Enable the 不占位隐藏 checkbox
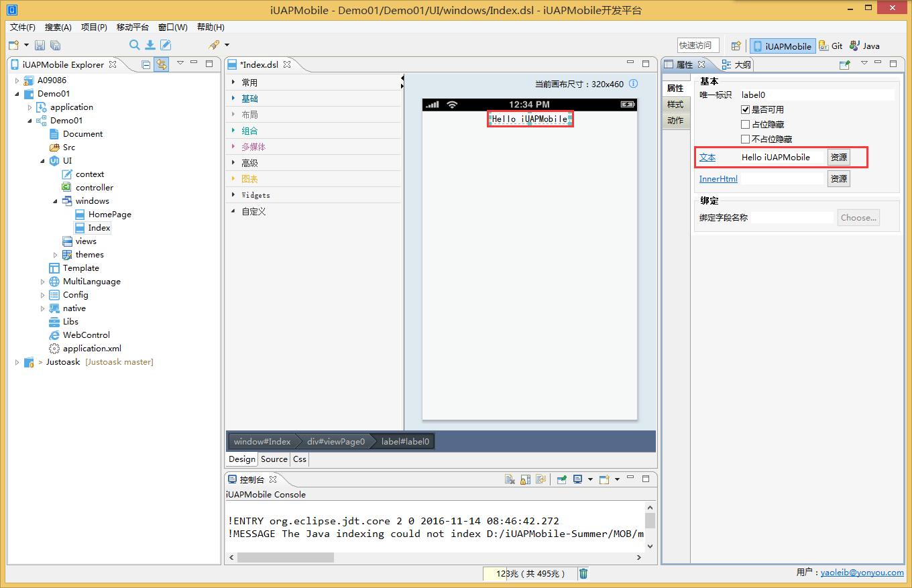This screenshot has height=588, width=912. coord(745,139)
